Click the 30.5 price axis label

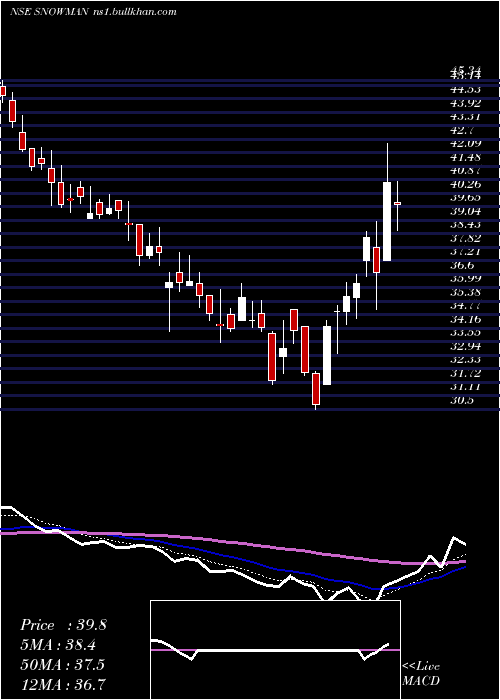[462, 400]
